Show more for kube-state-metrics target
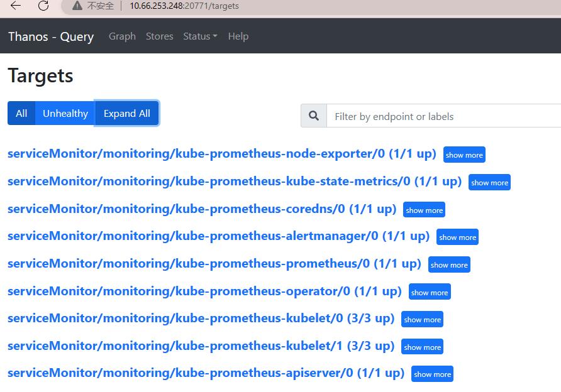This screenshot has height=392, width=561. [489, 183]
